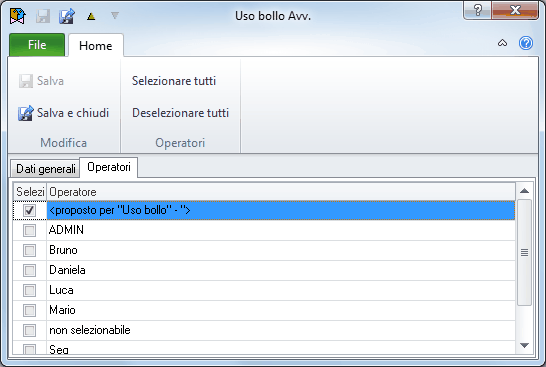This screenshot has height=367, width=546.
Task: Open the blue help question mark icon
Action: coord(525,43)
